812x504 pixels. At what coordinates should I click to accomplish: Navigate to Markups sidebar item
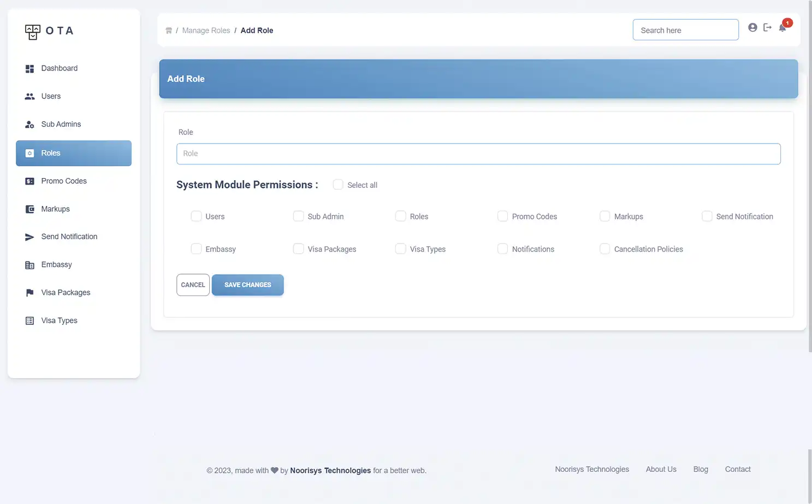(x=55, y=209)
